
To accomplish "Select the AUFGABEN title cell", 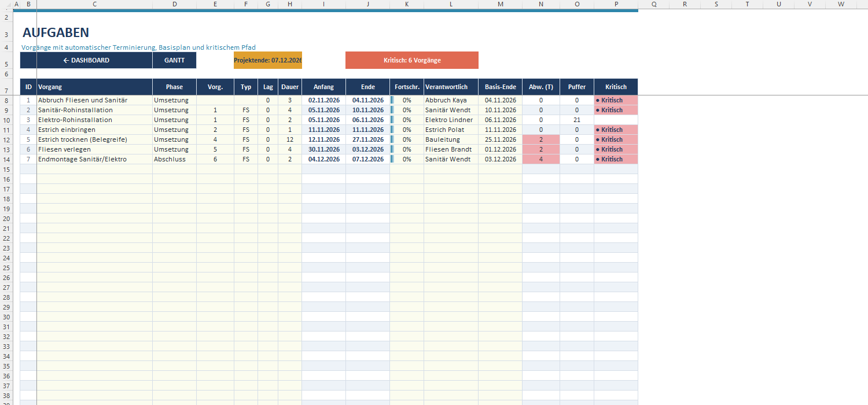I will [56, 33].
